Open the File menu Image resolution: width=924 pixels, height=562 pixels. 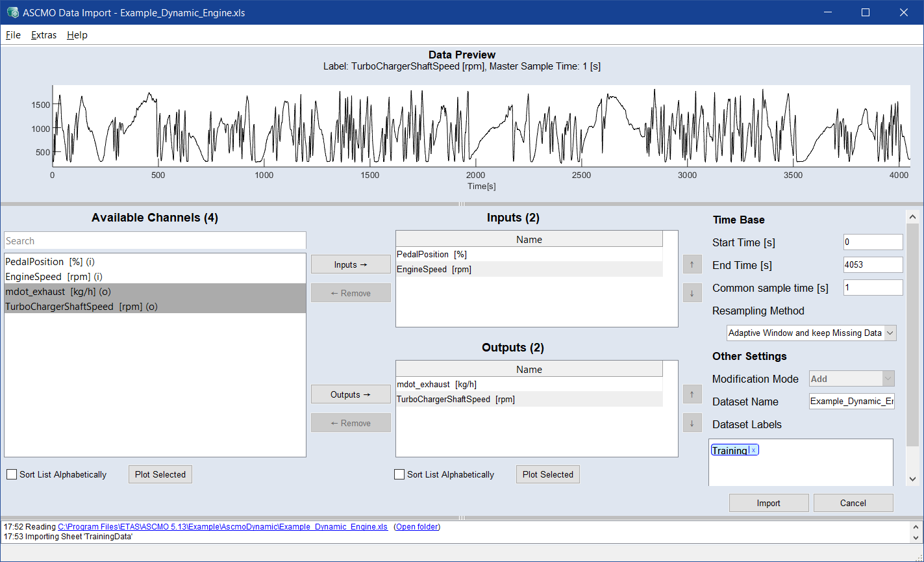(x=13, y=35)
